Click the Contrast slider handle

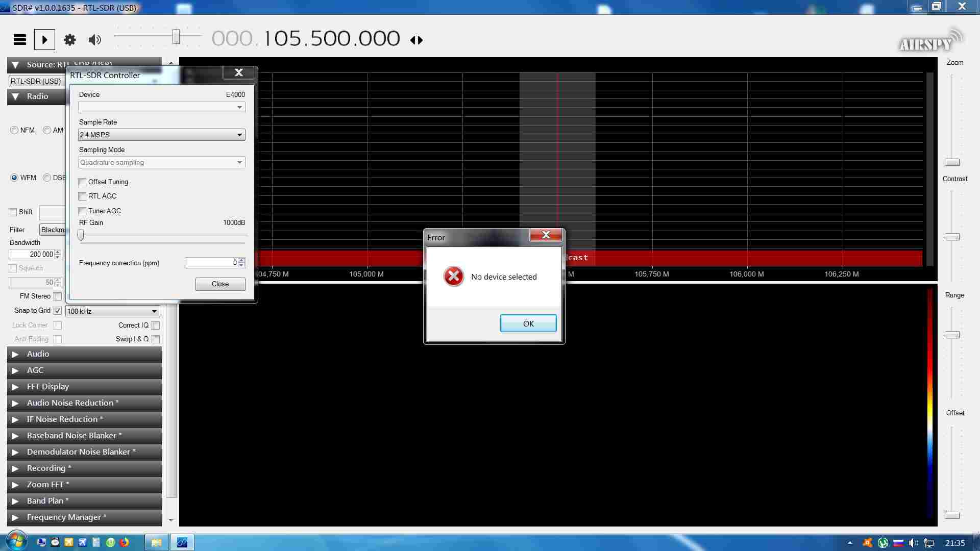[952, 237]
